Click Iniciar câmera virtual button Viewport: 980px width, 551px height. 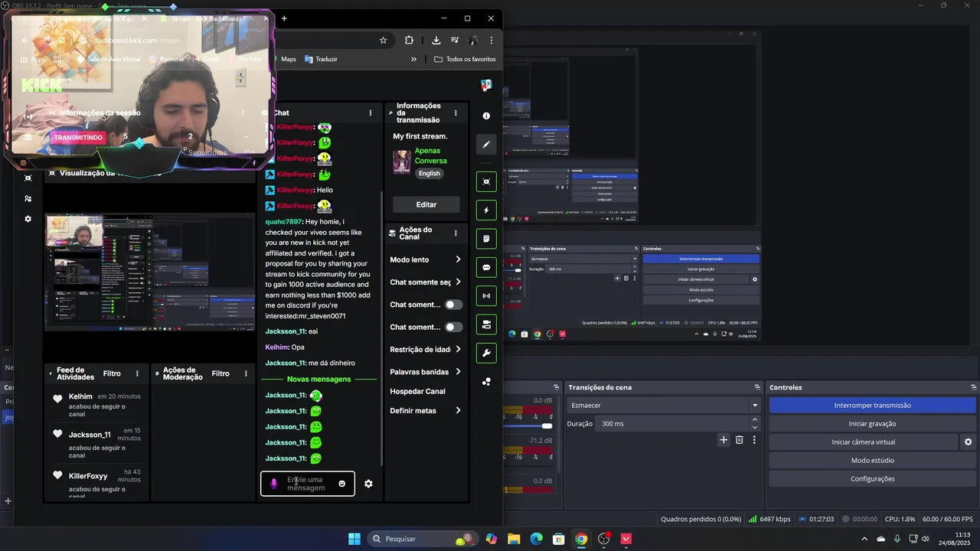tap(864, 442)
